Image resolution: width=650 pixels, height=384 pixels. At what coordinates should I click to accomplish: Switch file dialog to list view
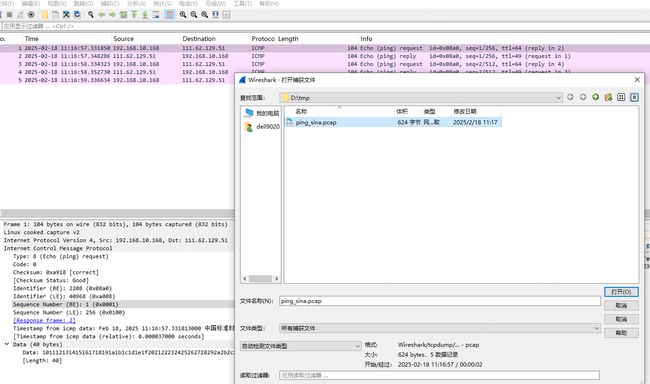tap(621, 97)
